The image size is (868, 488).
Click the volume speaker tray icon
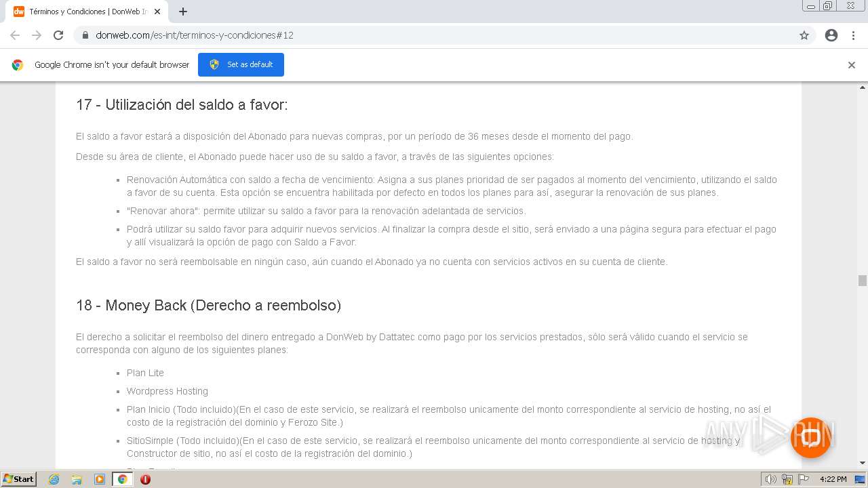[x=771, y=479]
